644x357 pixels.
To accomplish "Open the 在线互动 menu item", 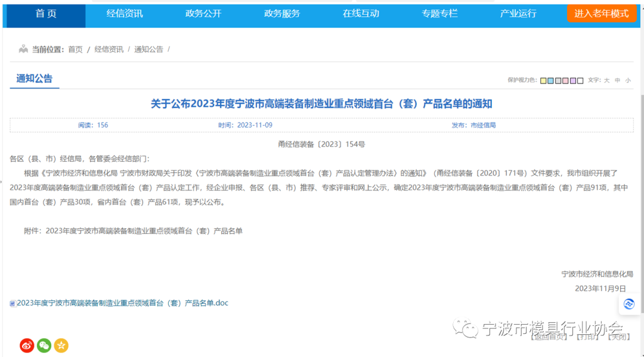I will [x=361, y=13].
